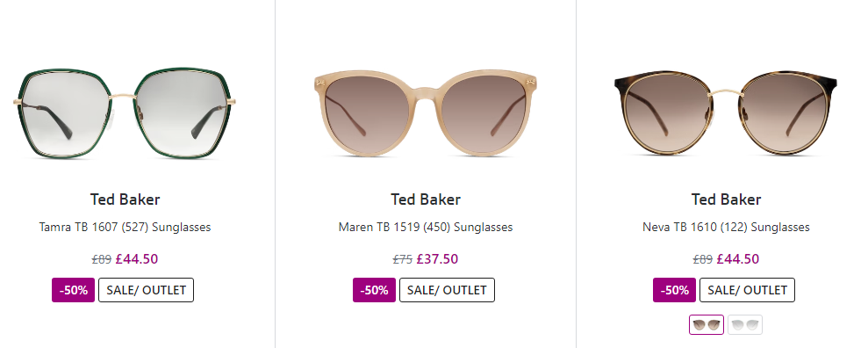Click Neva TB 1610 (122) Sunglasses link
Screen dimensions: 868x348
click(x=727, y=228)
